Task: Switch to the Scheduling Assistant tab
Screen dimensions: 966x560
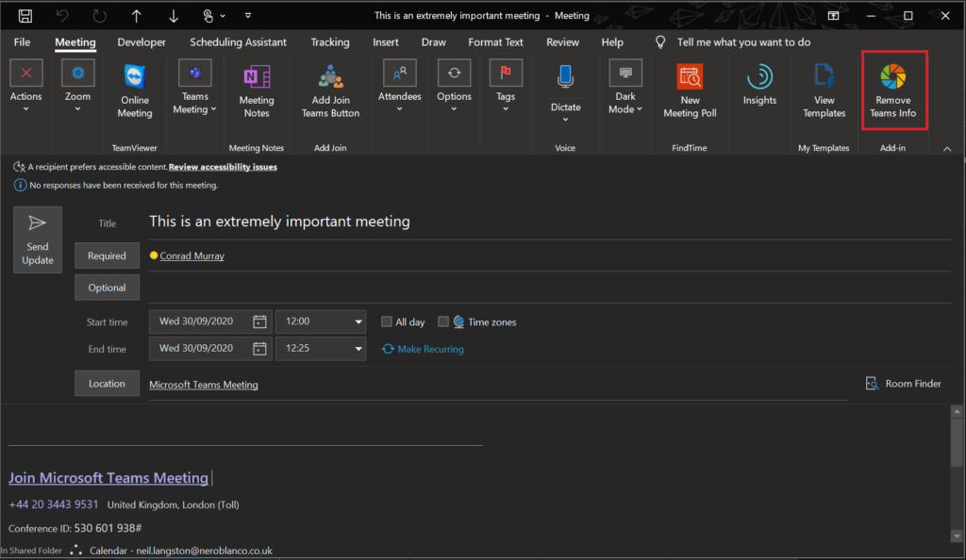Action: pos(238,41)
